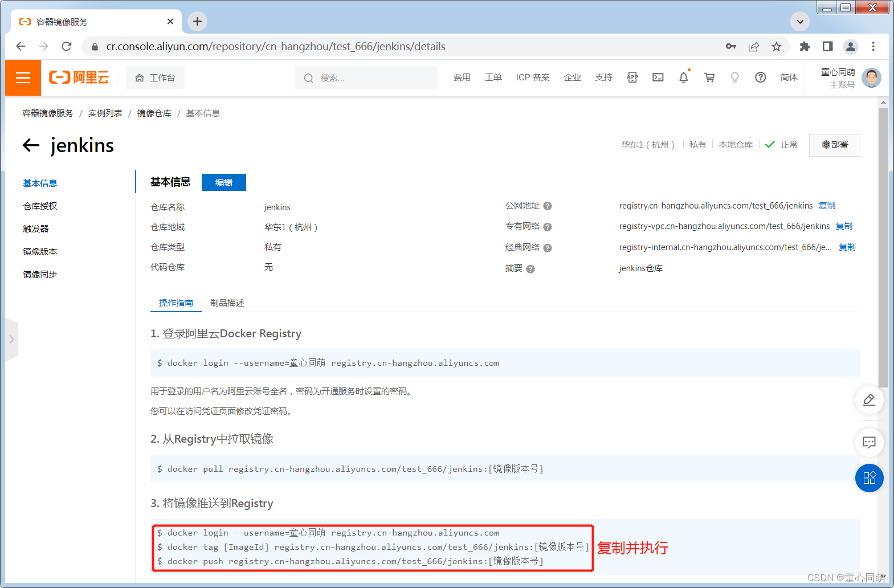Image resolution: width=894 pixels, height=588 pixels.
Task: Share this page via the address bar icon
Action: (x=754, y=46)
